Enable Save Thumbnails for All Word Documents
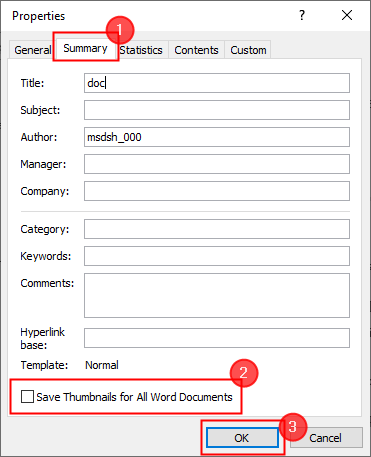The height and width of the screenshot is (457, 371). click(x=27, y=397)
